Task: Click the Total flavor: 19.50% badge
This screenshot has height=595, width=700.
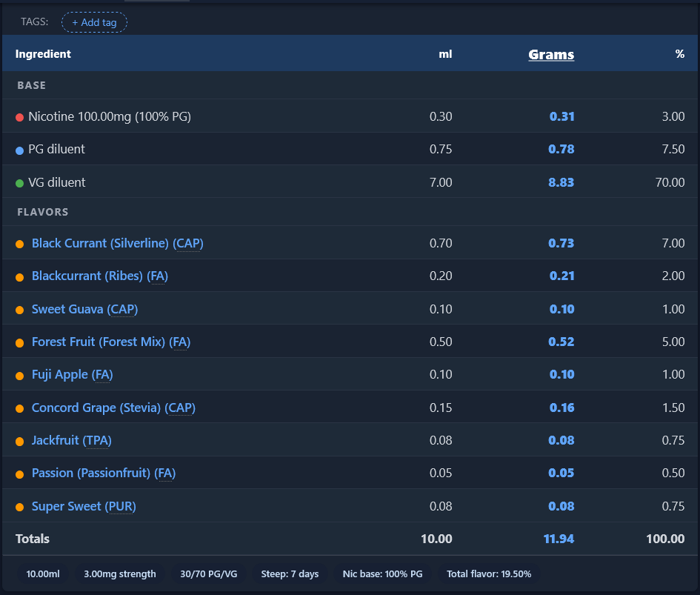Action: [489, 574]
